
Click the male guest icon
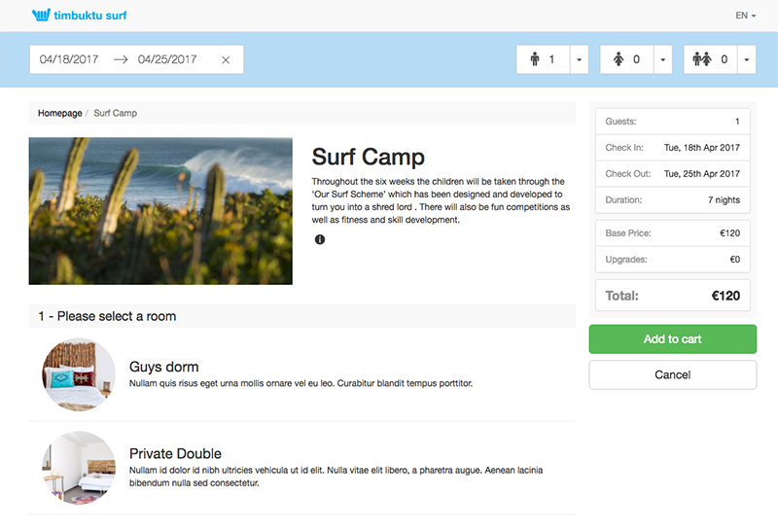click(535, 59)
